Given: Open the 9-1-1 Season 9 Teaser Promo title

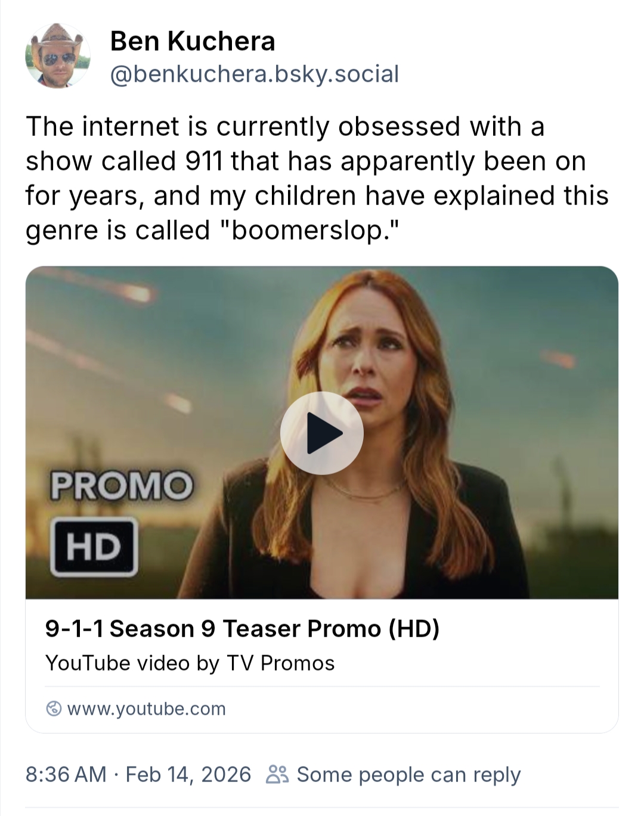Looking at the screenshot, I should (242, 628).
